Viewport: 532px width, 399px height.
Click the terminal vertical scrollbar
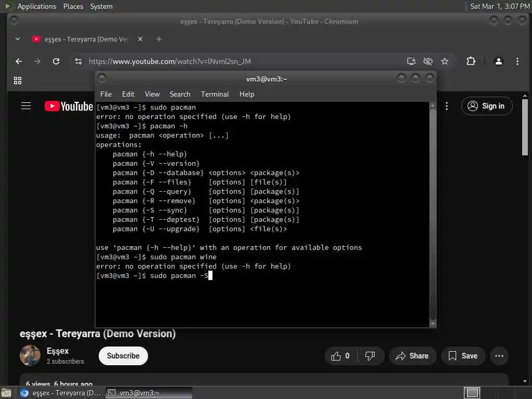coord(433,215)
